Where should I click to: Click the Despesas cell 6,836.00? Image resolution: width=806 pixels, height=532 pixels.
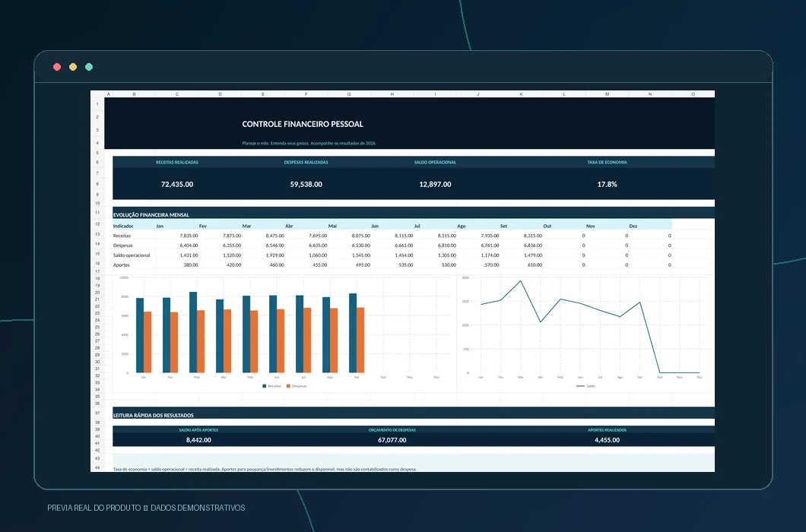click(532, 245)
